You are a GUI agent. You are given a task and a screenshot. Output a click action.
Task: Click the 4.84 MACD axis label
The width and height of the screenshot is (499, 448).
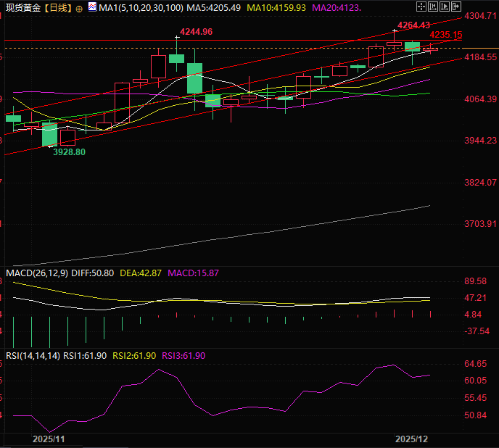(x=473, y=315)
